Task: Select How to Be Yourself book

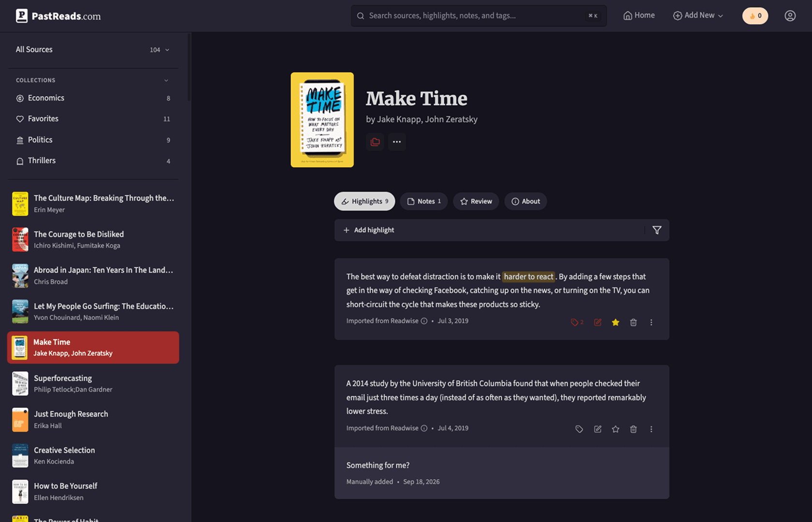Action: tap(93, 492)
